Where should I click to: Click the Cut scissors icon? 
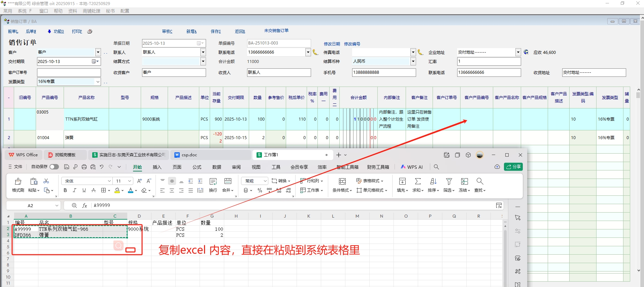coord(46,181)
